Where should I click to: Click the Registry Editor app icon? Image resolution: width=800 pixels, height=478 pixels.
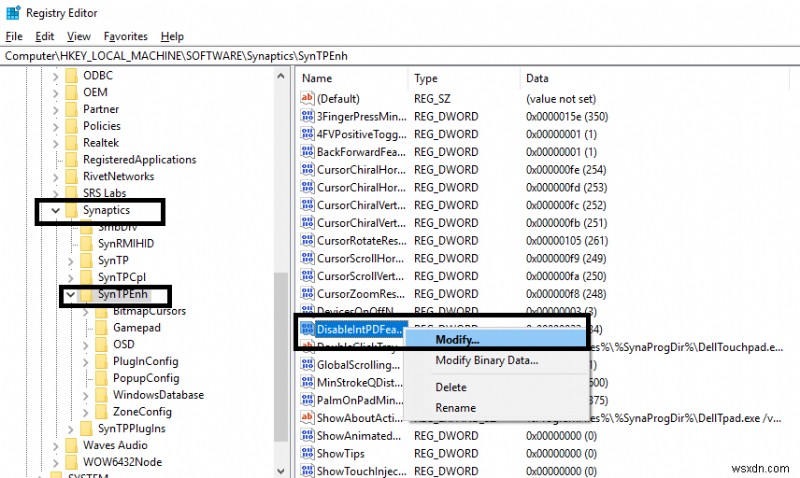coord(13,12)
